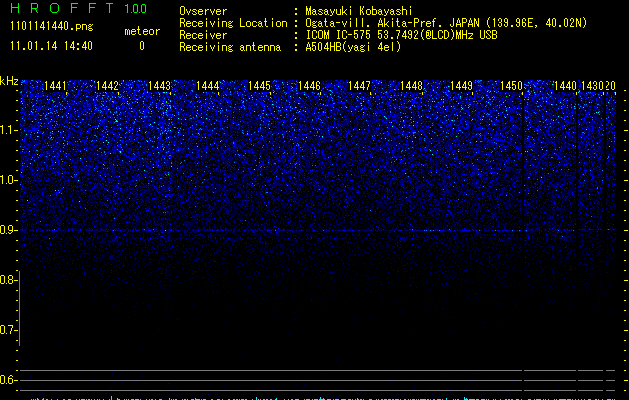This screenshot has width=629, height=400.
Task: Click the 0.7 kHz axis label
Action: 8,330
